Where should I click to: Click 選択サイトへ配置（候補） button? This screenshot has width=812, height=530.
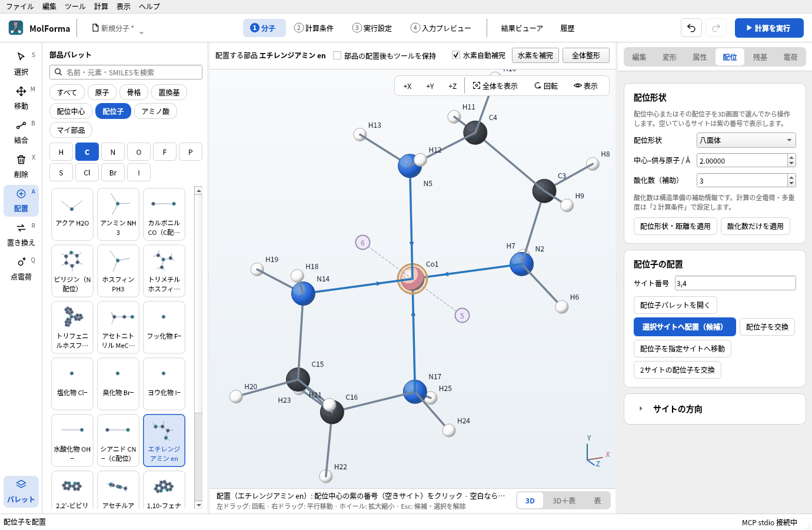tap(685, 327)
